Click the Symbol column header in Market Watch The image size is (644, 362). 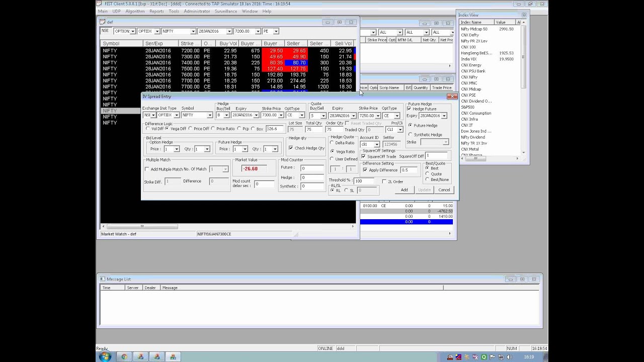121,44
